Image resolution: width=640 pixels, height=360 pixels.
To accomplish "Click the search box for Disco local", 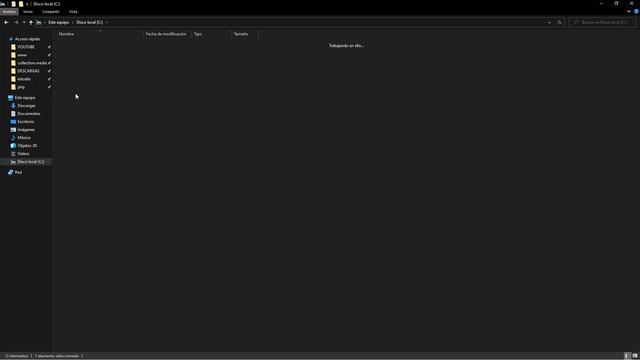I will pos(602,22).
